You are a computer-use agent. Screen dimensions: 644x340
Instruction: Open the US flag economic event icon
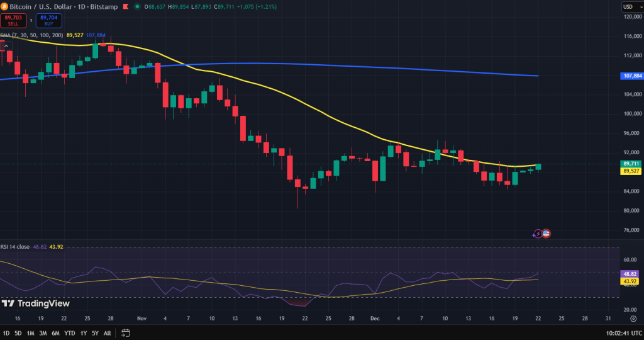point(546,234)
